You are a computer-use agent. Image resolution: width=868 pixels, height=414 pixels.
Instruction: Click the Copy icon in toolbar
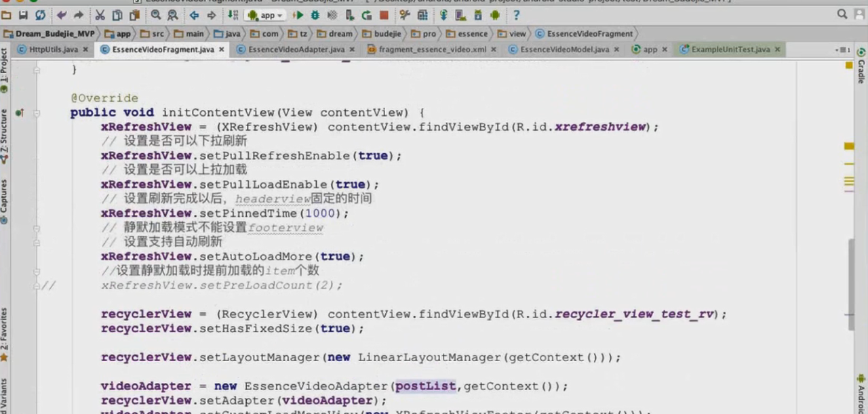point(117,15)
